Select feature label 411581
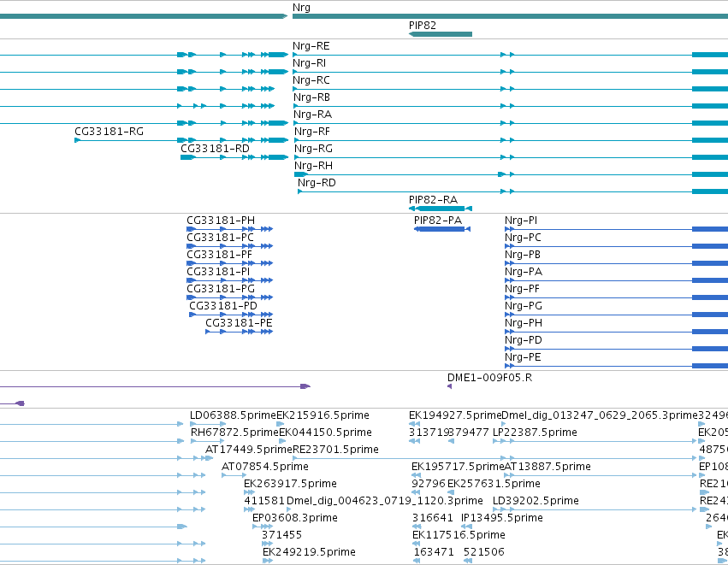728x565 pixels. click(x=264, y=501)
